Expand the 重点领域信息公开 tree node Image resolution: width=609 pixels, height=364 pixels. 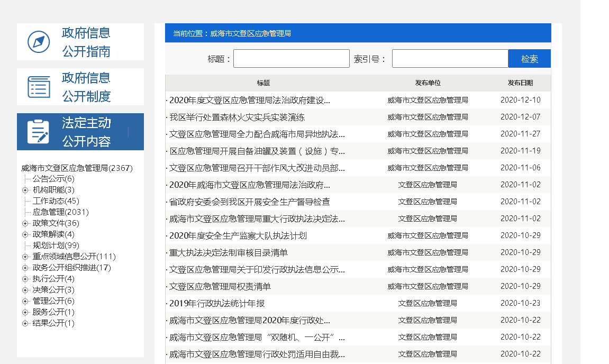[25, 257]
